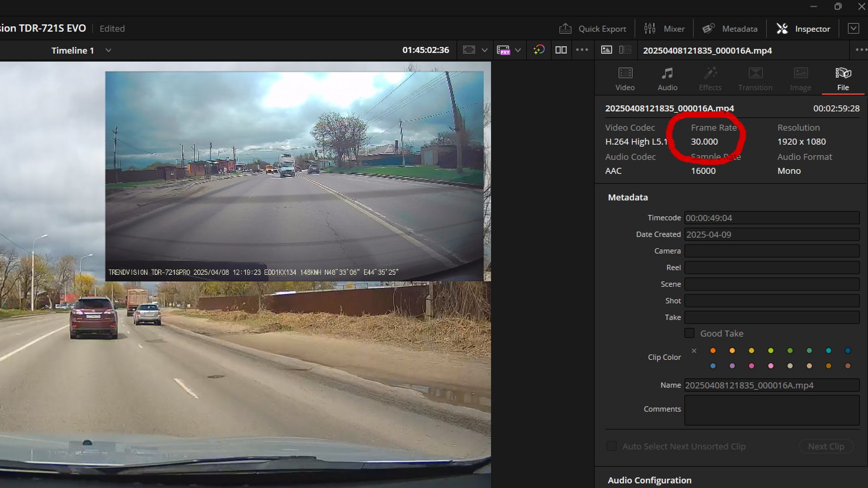Open the Audio inspector tab
The width and height of the screenshot is (868, 488).
point(667,79)
